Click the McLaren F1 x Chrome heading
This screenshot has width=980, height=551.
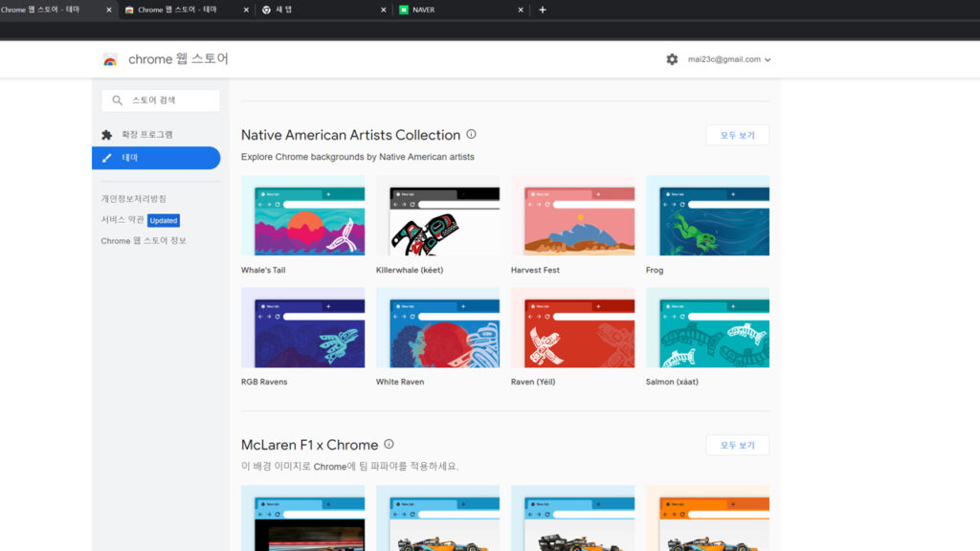point(309,445)
